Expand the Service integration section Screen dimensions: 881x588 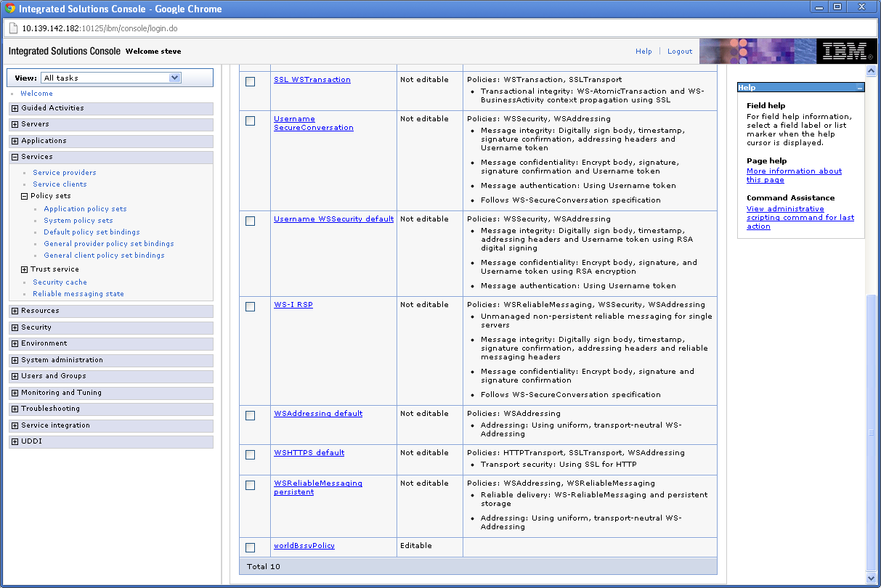(x=15, y=425)
